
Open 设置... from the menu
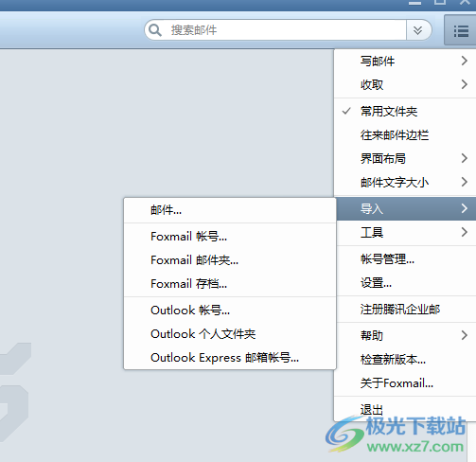pos(406,282)
